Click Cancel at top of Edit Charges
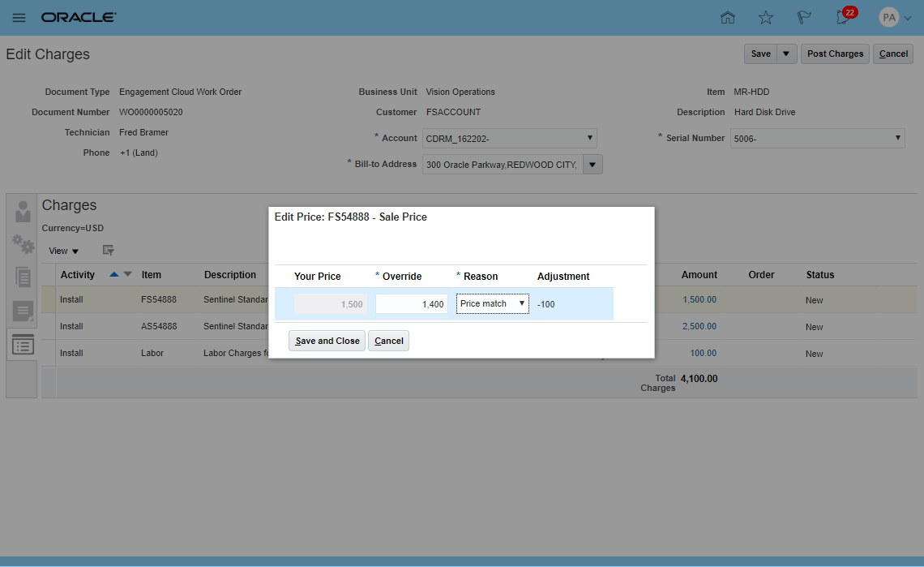Image resolution: width=924 pixels, height=567 pixels. coord(893,54)
